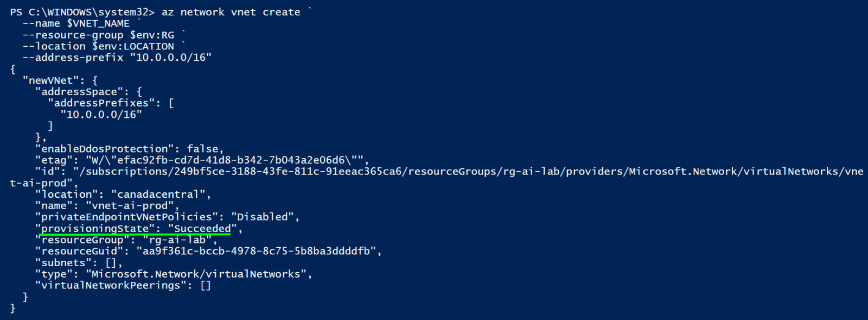
Task: Click the "privateEndpointVNetPolicies" key
Action: pos(126,217)
